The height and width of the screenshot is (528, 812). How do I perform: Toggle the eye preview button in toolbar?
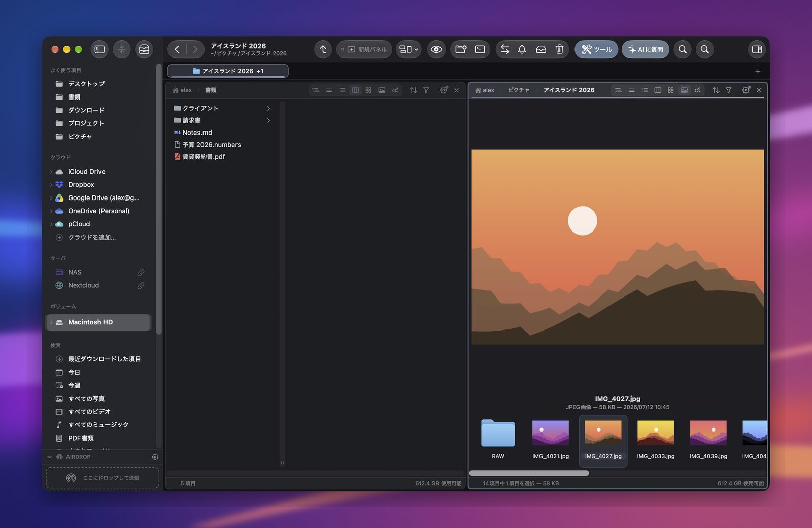(436, 49)
